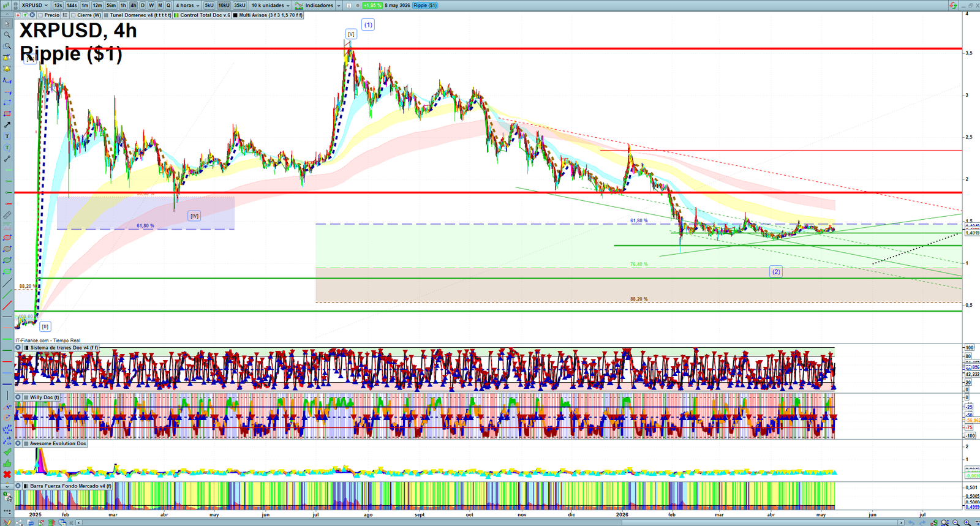This screenshot has height=526, width=980.
Task: Pick the abc wave labels tool
Action: coord(7,440)
